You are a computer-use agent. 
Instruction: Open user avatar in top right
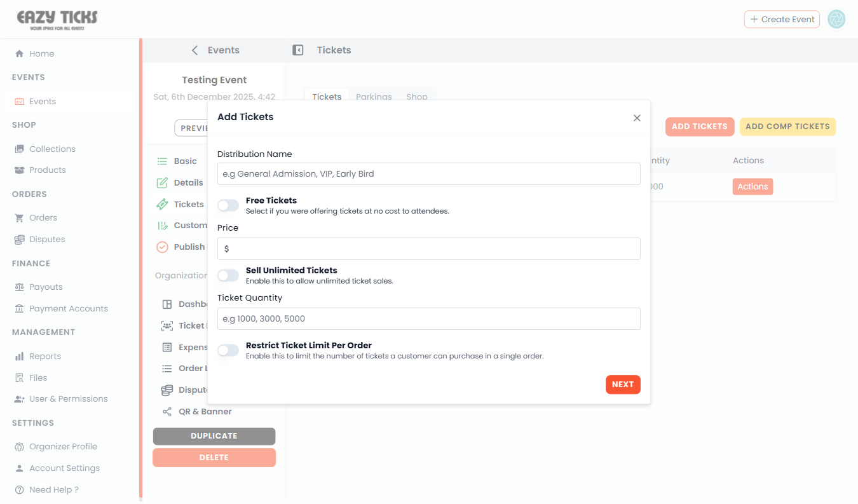click(x=837, y=19)
